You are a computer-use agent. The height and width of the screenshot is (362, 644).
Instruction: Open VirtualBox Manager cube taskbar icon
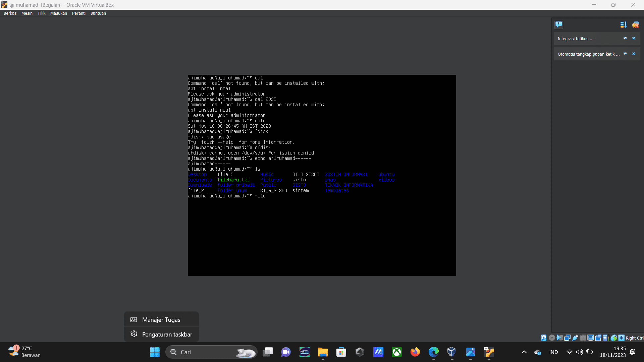pos(452,352)
